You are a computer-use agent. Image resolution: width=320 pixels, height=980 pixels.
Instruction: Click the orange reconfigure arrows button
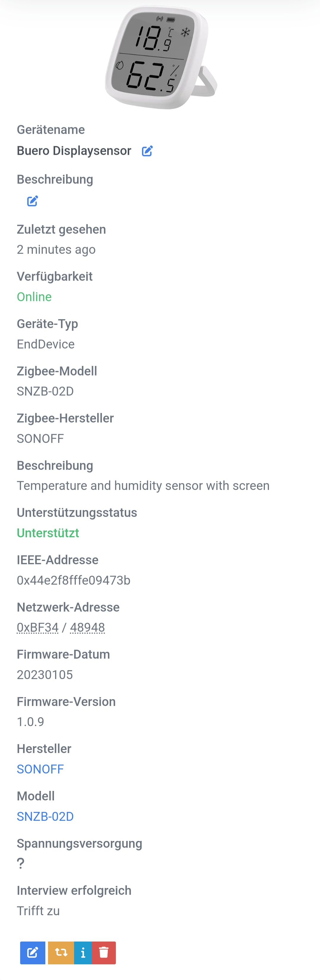point(61,952)
